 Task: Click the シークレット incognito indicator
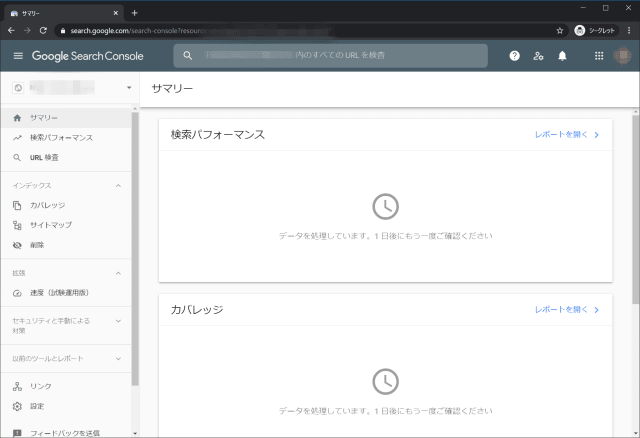point(596,31)
